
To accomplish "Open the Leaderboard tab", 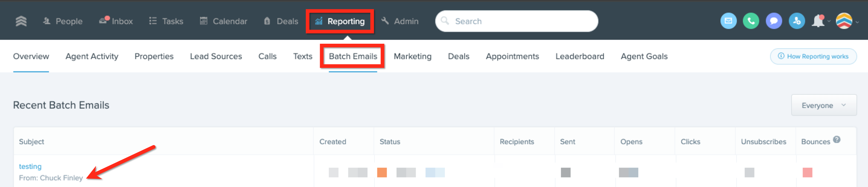I will [x=580, y=56].
